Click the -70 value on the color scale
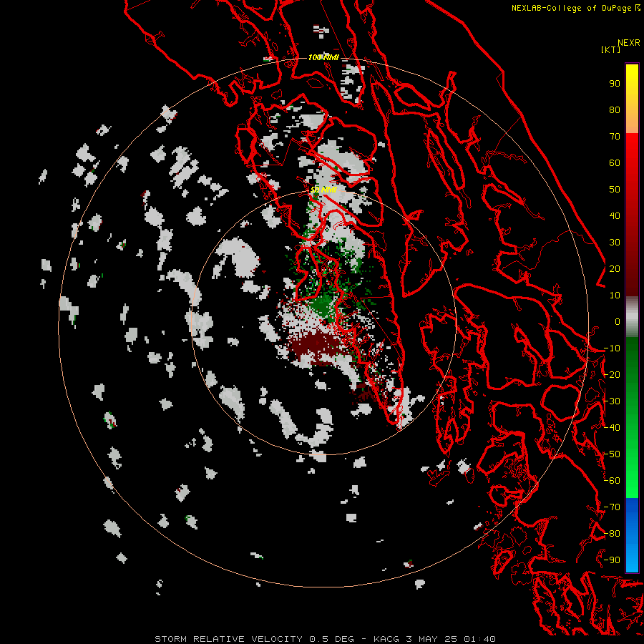 (x=612, y=507)
